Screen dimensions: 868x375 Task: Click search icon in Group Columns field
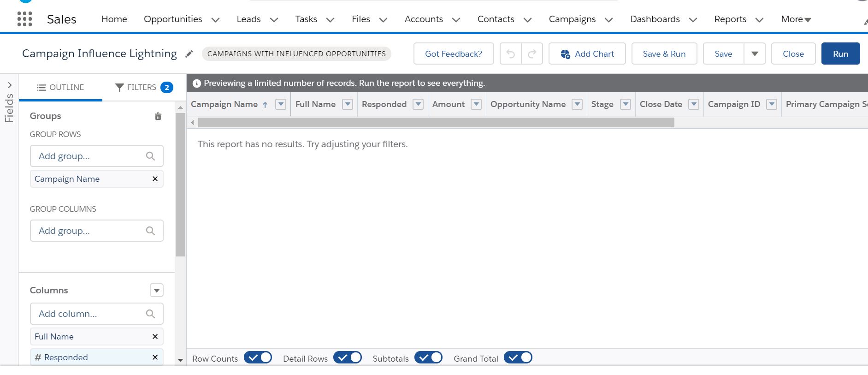coord(150,231)
